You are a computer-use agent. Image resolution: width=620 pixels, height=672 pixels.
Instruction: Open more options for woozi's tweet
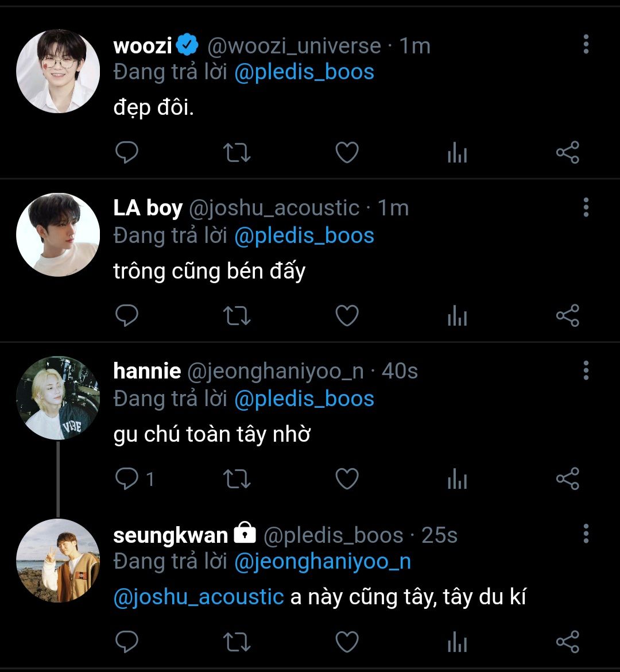click(x=586, y=44)
